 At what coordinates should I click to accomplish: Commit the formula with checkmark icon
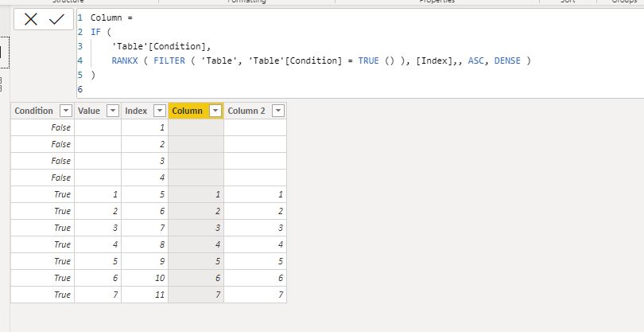[x=56, y=19]
